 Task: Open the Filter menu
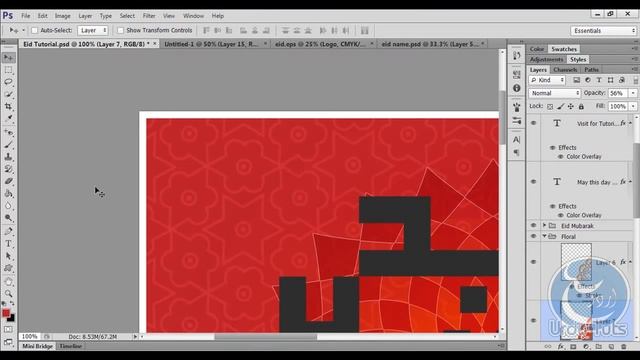point(149,16)
